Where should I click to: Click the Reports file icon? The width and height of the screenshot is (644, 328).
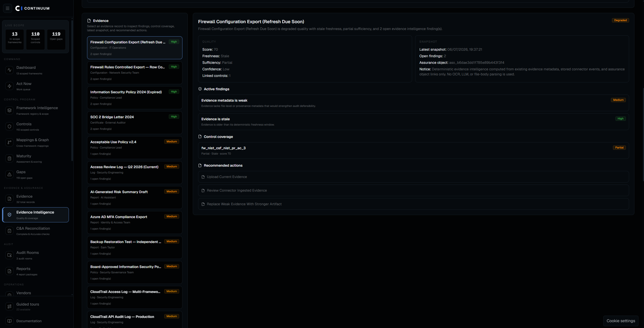tap(9, 271)
